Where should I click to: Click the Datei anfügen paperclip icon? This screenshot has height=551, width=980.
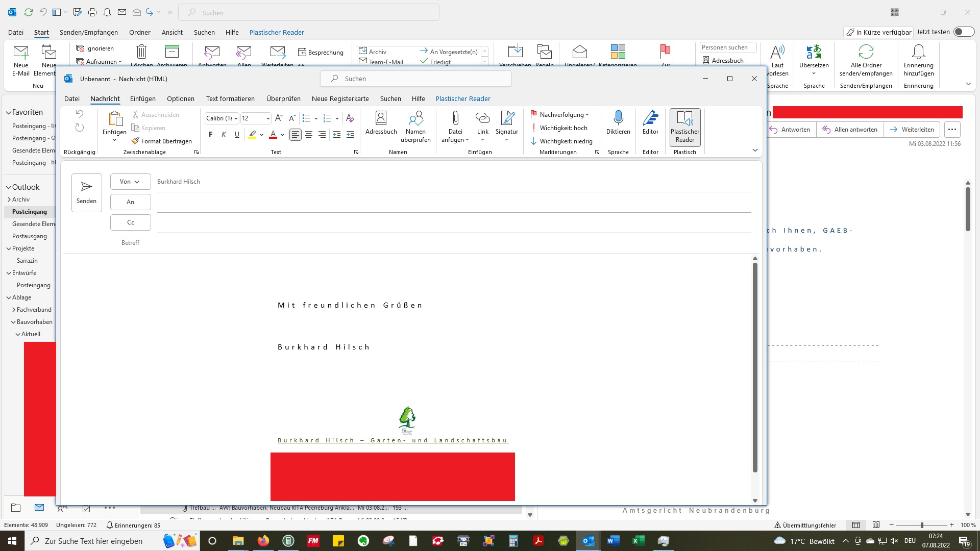455,118
